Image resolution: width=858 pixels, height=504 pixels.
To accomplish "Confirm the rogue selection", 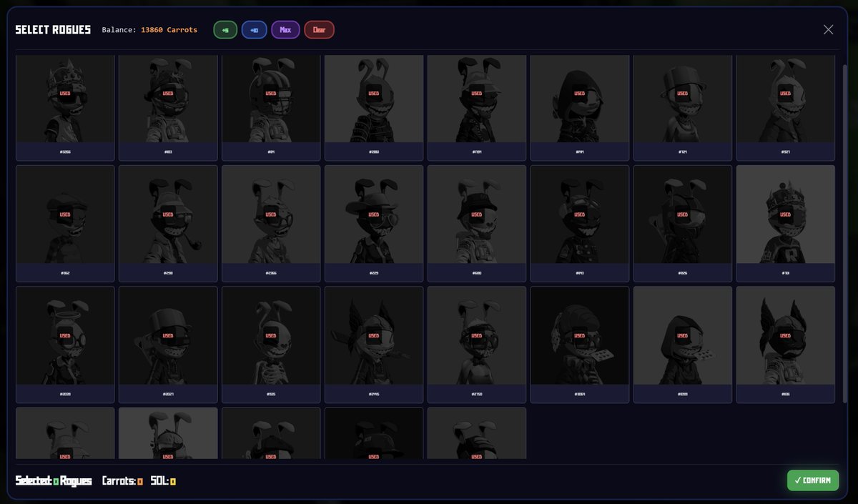I will point(813,480).
